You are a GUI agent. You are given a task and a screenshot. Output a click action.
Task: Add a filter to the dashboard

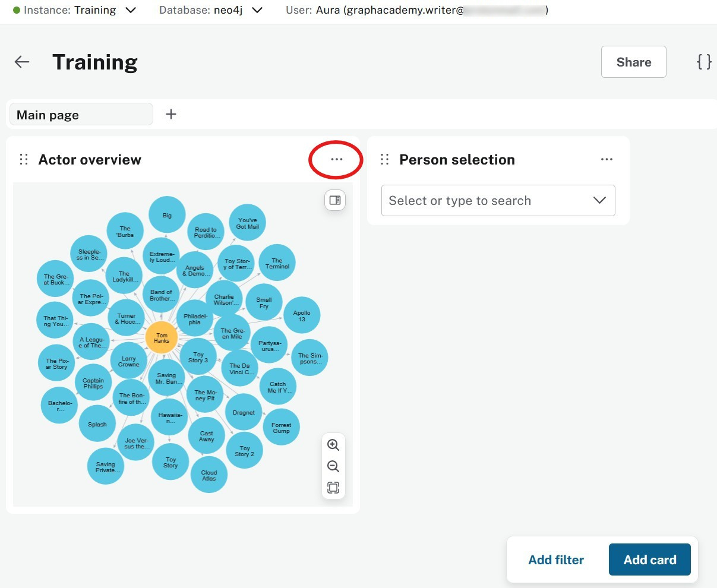(x=556, y=559)
